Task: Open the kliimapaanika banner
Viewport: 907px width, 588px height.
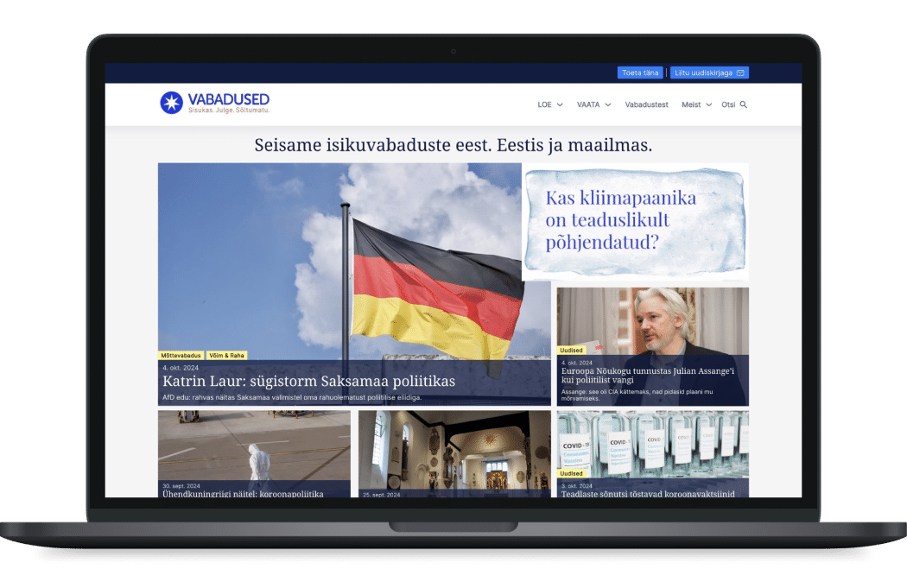Action: pyautogui.click(x=635, y=221)
